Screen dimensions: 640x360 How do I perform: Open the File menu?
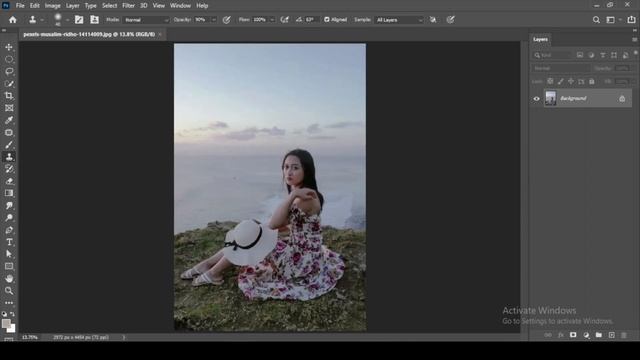point(20,6)
